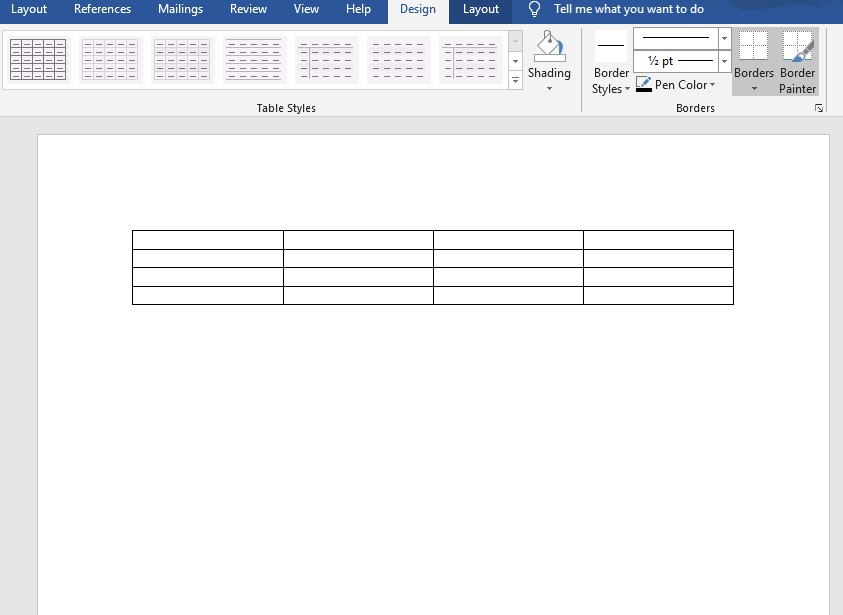Expand the Table Styles gallery More button
Screen dimensions: 843x615
pos(515,81)
